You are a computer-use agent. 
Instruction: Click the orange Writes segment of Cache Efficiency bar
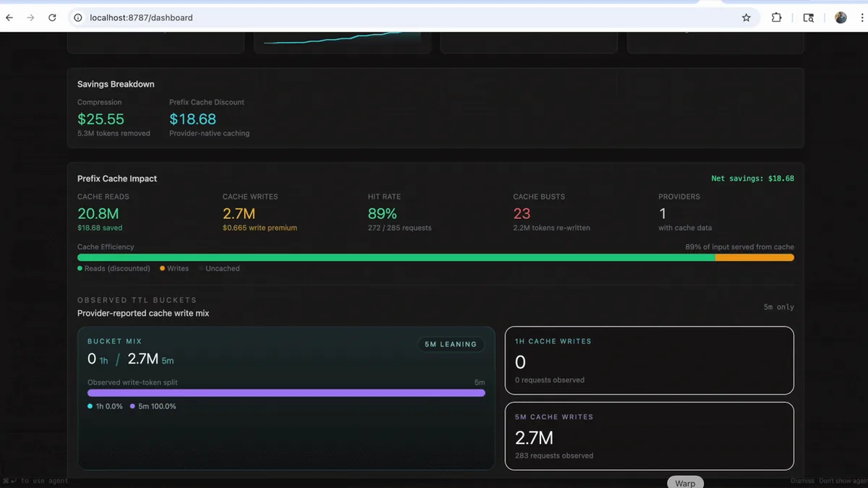tap(754, 257)
